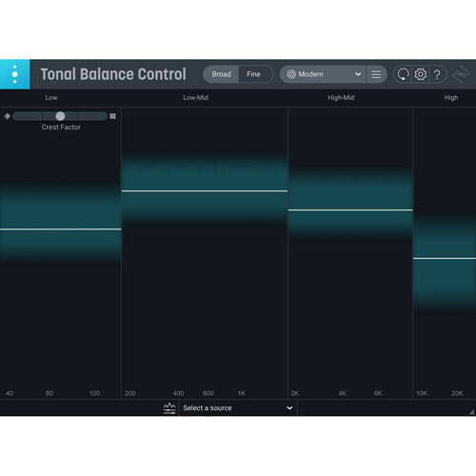This screenshot has height=476, width=476.
Task: Click the High band white level line
Action: 445,259
